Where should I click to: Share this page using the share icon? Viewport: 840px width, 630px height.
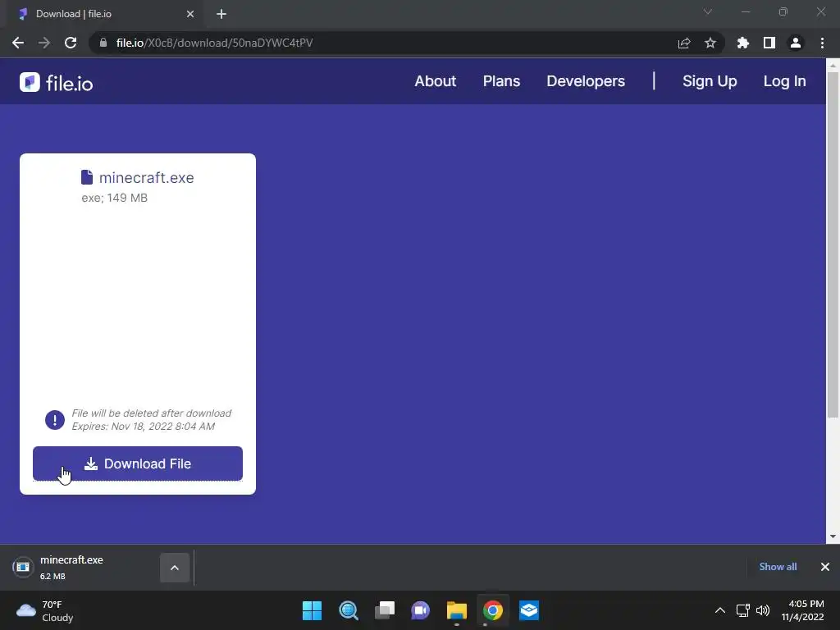(x=684, y=43)
